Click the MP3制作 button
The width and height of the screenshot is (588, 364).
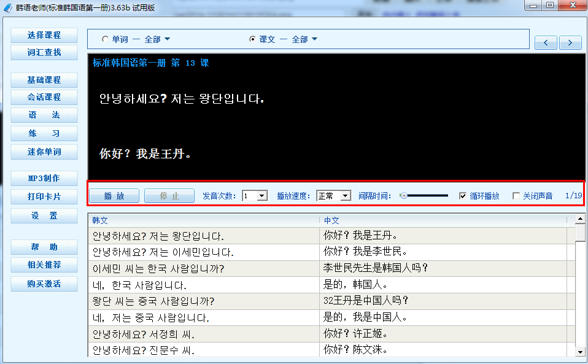coord(44,179)
